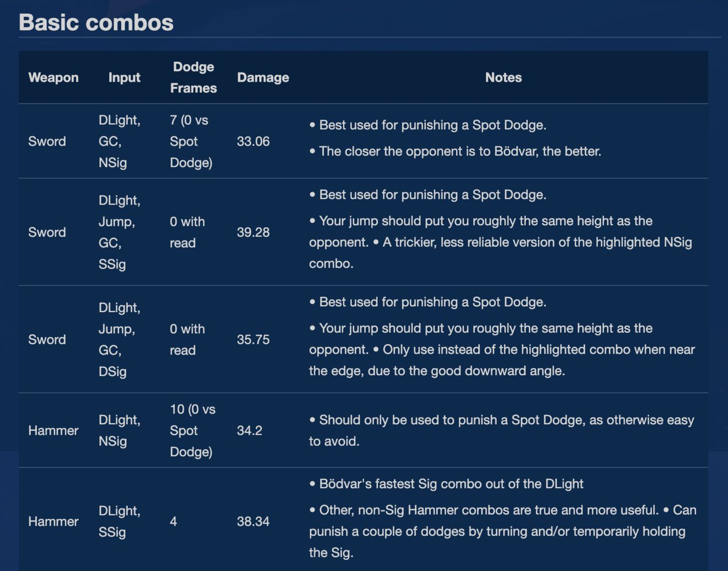Click the '10 (0 vs Spot Dodge)' frames cell

coord(192,430)
